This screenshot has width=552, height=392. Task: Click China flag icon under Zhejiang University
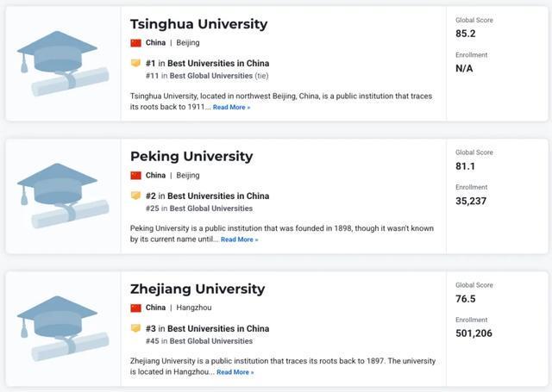pyautogui.click(x=135, y=308)
